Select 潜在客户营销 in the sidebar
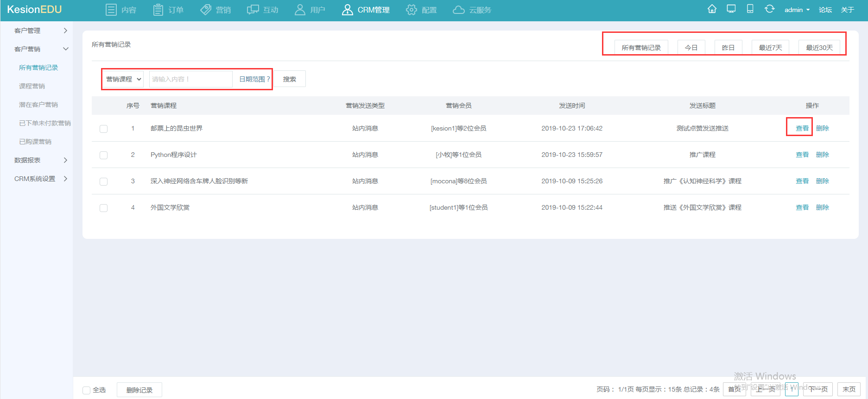 point(38,105)
